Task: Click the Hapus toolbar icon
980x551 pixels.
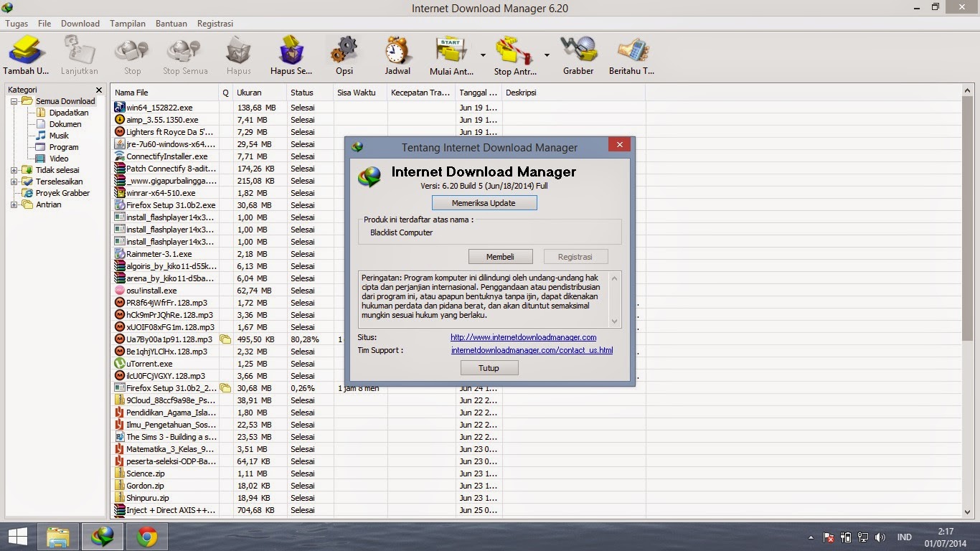Action: [x=238, y=50]
